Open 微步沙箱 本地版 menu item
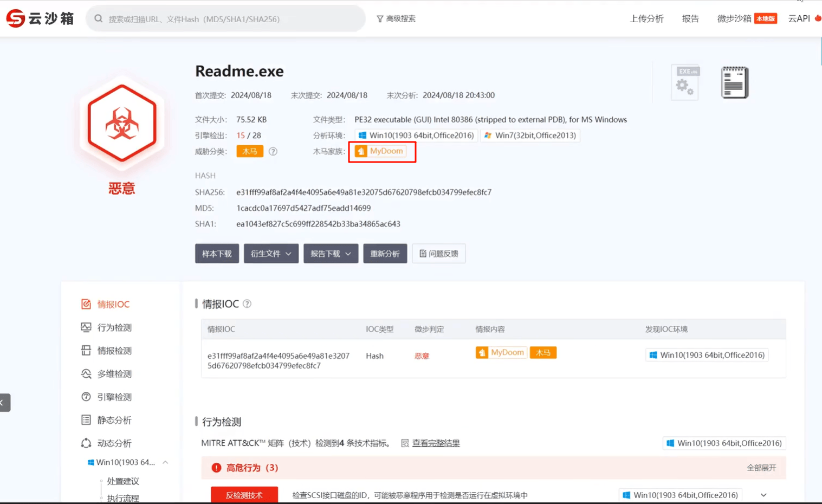The height and width of the screenshot is (504, 822). [747, 18]
